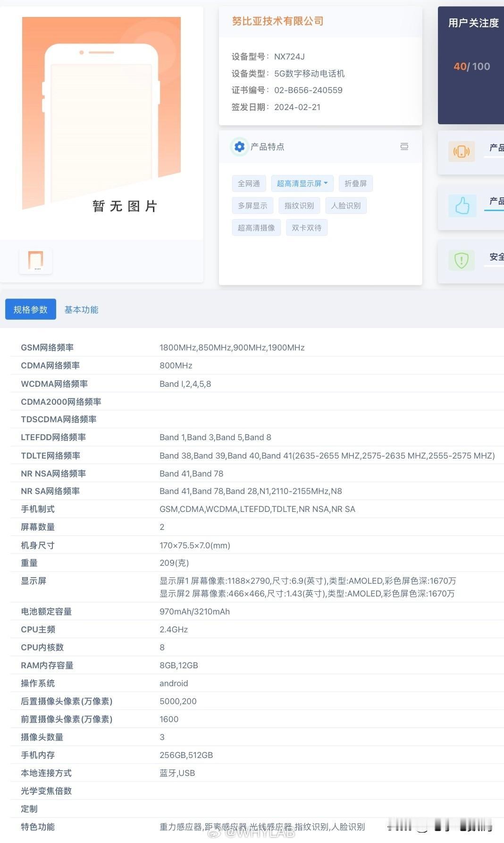Click the CDMA value 800MHz
Image resolution: width=504 pixels, height=843 pixels.
176,366
